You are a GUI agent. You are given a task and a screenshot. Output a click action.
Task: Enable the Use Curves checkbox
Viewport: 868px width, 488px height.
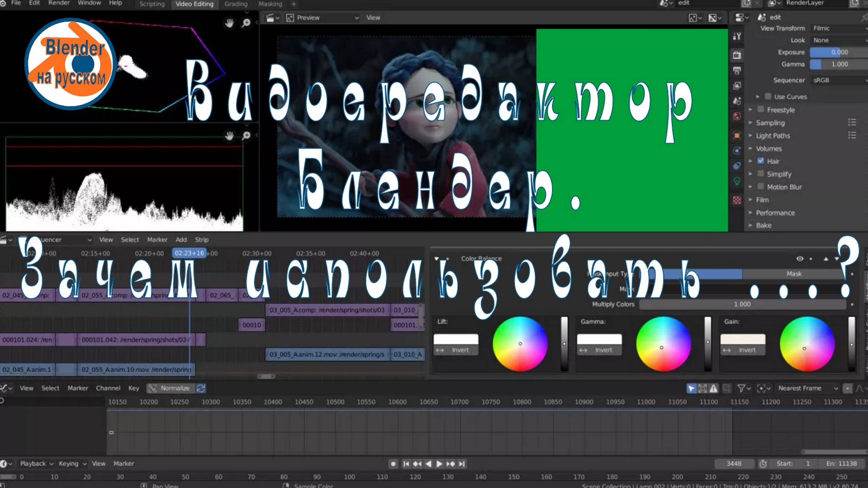point(768,97)
